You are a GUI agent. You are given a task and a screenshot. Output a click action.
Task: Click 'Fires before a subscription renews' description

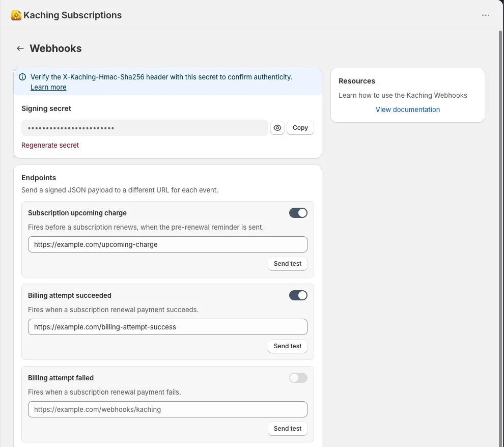pos(146,227)
